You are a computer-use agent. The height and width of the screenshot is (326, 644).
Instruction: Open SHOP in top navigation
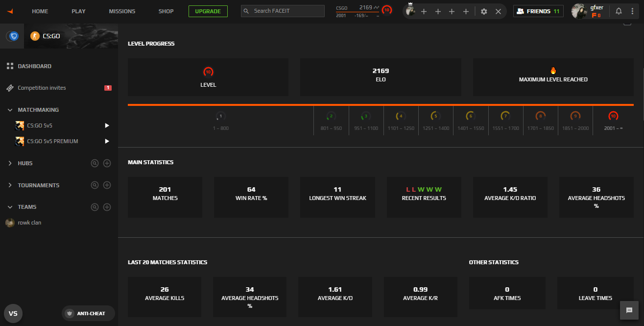click(x=166, y=11)
